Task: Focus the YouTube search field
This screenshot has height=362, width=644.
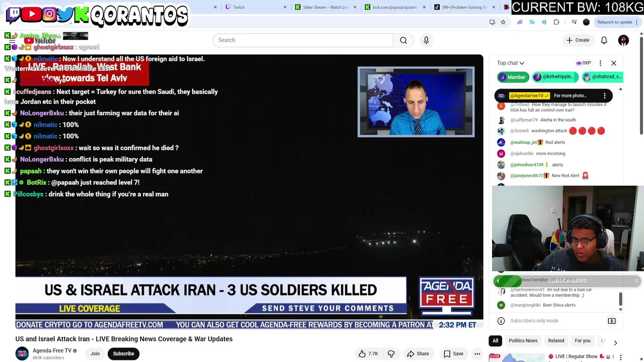Action: [303, 40]
